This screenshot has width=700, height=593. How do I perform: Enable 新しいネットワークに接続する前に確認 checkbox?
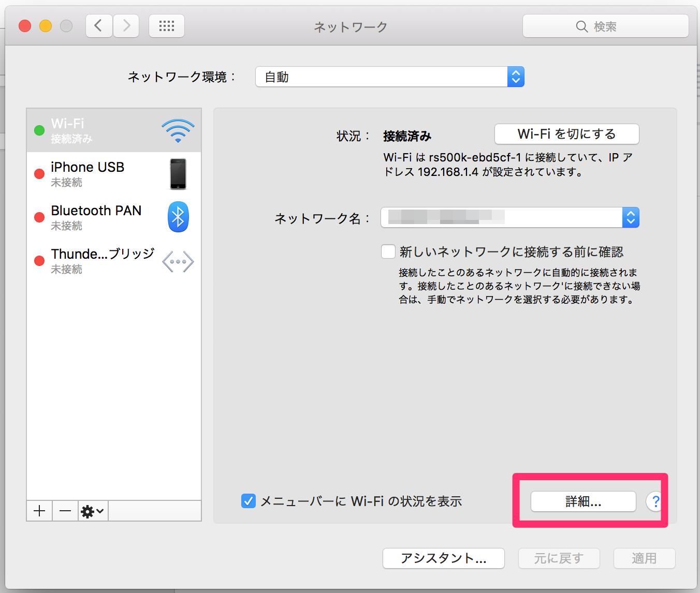point(388,252)
